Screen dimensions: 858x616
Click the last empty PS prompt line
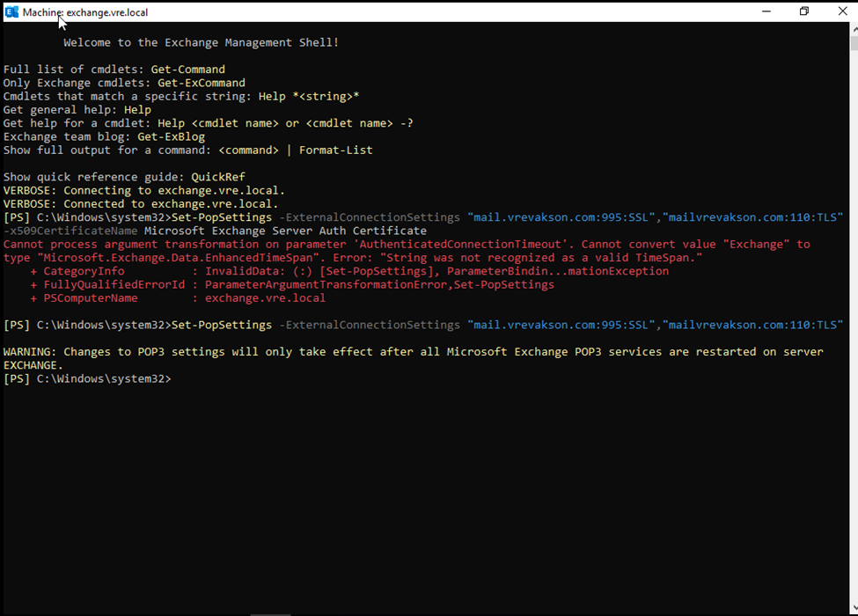click(87, 378)
